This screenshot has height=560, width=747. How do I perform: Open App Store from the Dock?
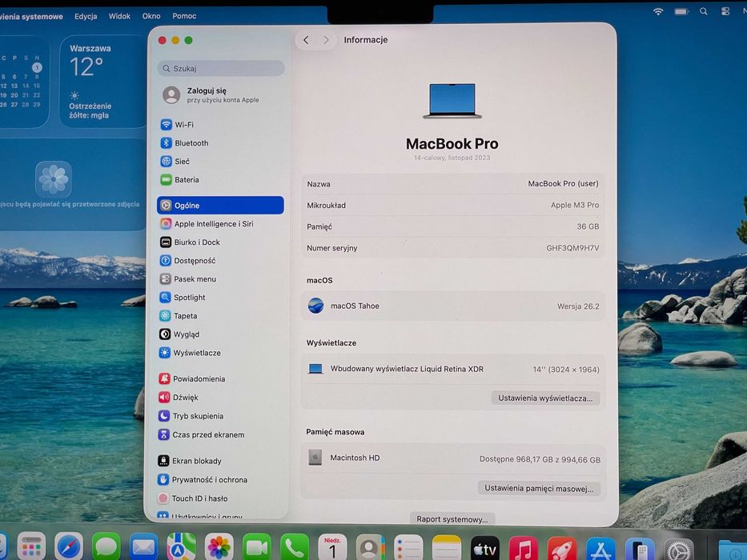600,550
